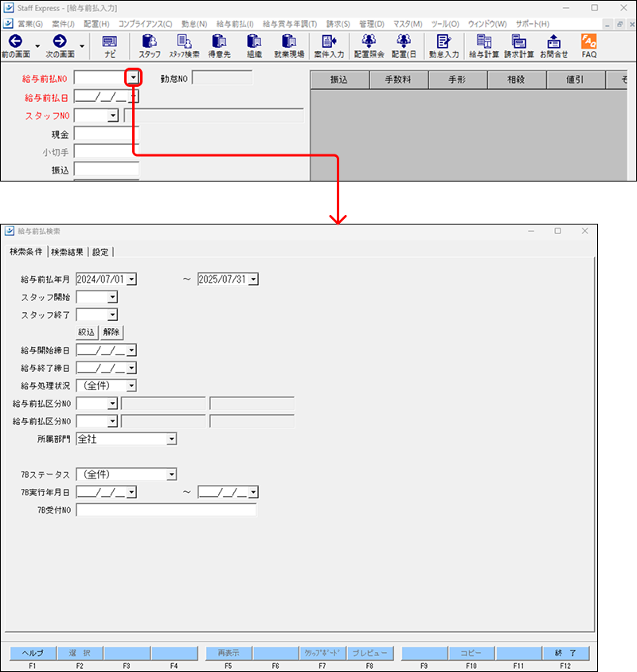Open the 就業現場 toolbar icon
Viewport: 637px width, 672px height.
pos(289,45)
